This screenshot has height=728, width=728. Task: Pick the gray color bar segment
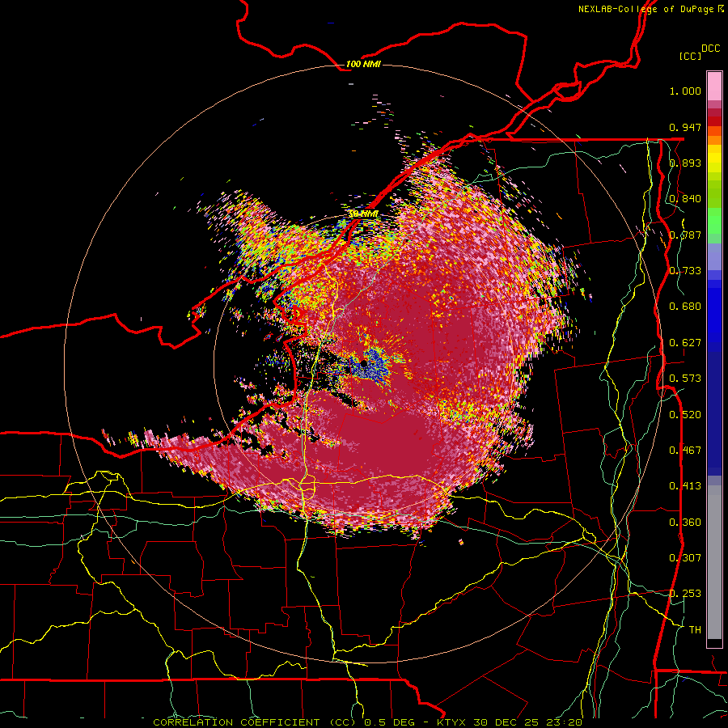coord(714,562)
